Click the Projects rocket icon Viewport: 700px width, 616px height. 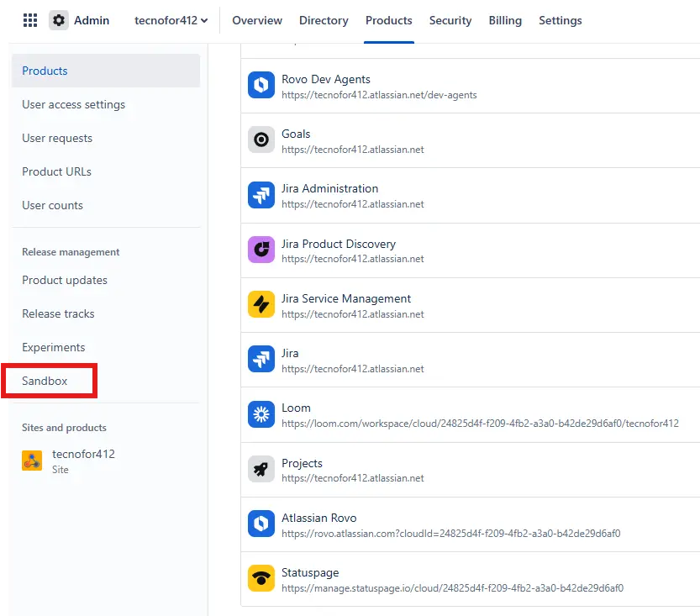(261, 469)
